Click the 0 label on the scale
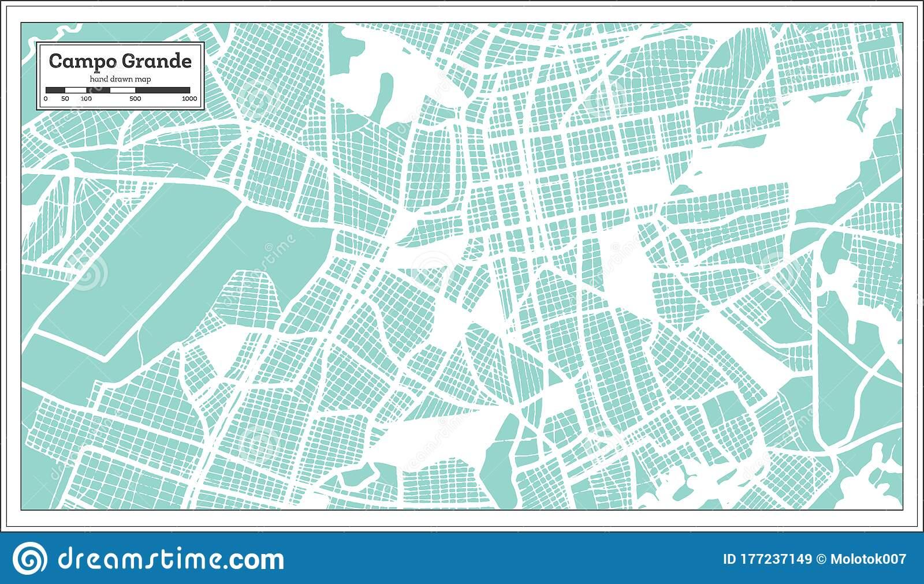The width and height of the screenshot is (924, 584). click(x=46, y=99)
